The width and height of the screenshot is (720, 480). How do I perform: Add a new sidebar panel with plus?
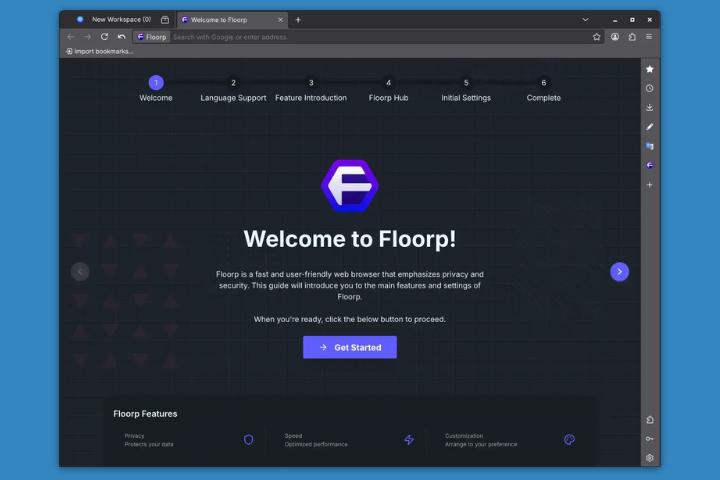coord(649,185)
